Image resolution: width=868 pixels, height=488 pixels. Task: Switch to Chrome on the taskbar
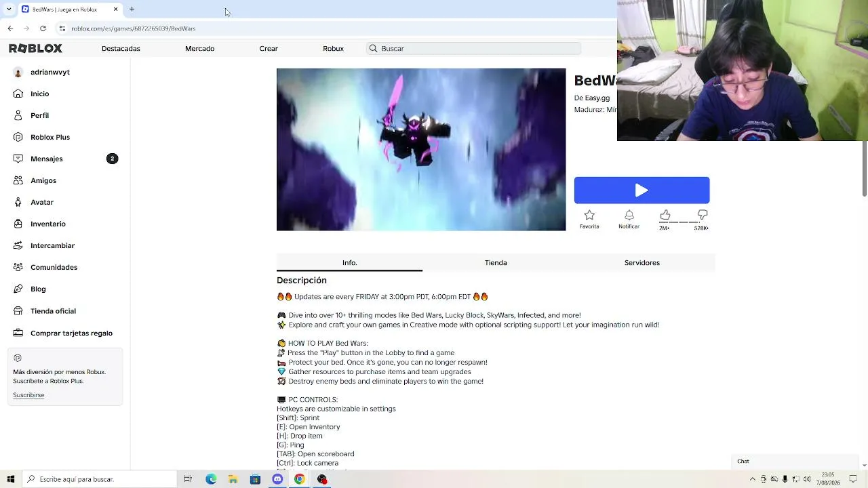299,479
